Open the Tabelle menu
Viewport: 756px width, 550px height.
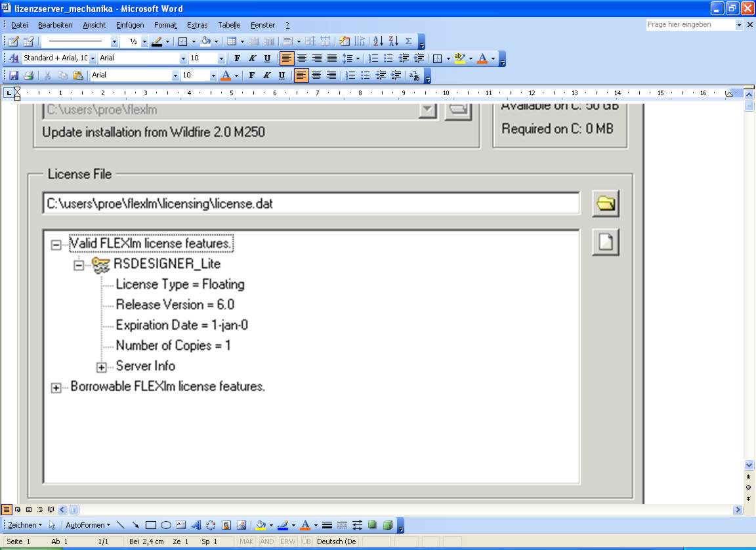coord(229,25)
